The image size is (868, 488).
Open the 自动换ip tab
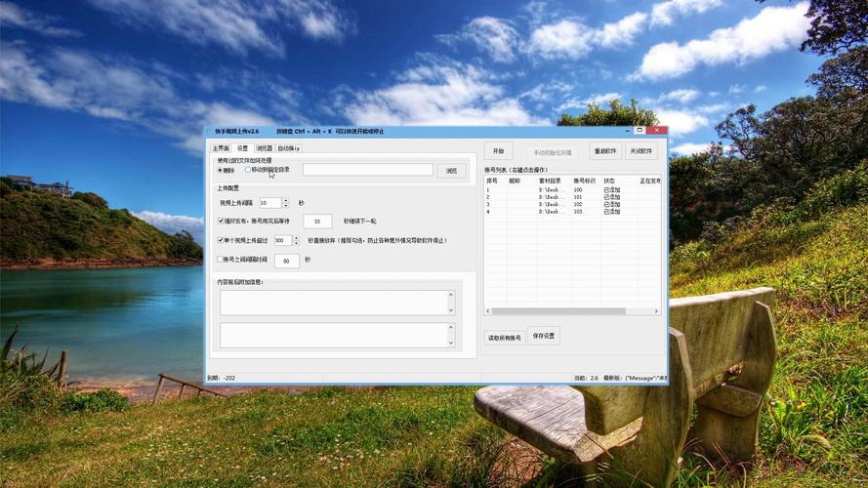point(289,148)
